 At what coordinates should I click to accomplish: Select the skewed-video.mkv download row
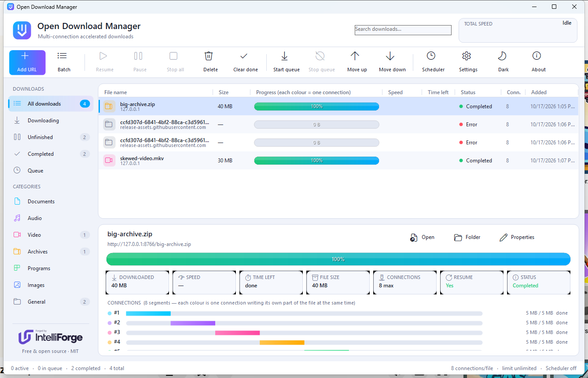338,161
